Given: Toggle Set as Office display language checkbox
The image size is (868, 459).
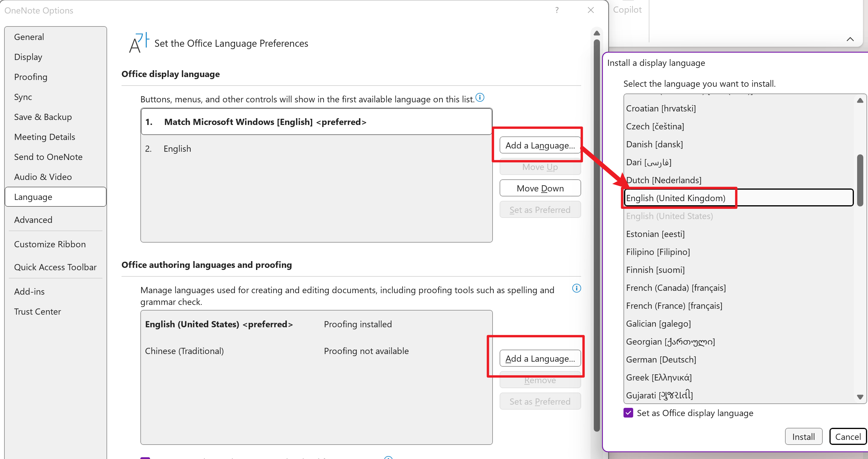Looking at the screenshot, I should coord(628,413).
